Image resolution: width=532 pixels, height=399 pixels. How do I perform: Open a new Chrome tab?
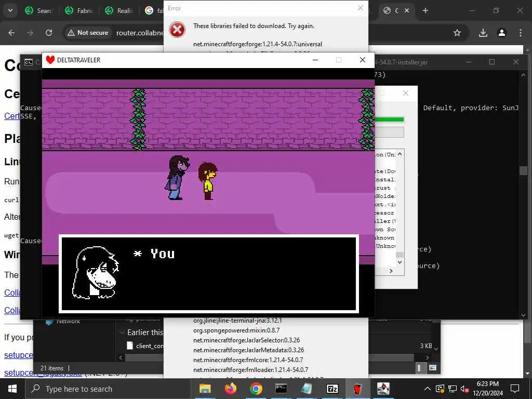point(425,10)
